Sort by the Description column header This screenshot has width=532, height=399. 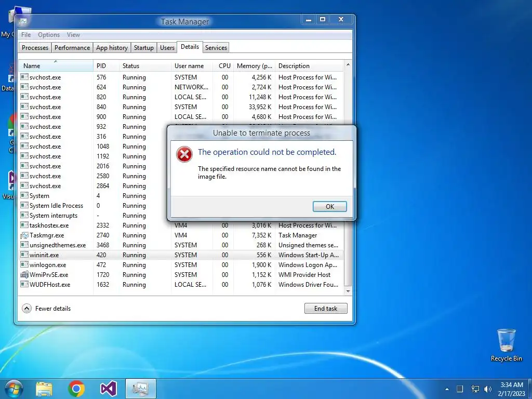[310, 65]
